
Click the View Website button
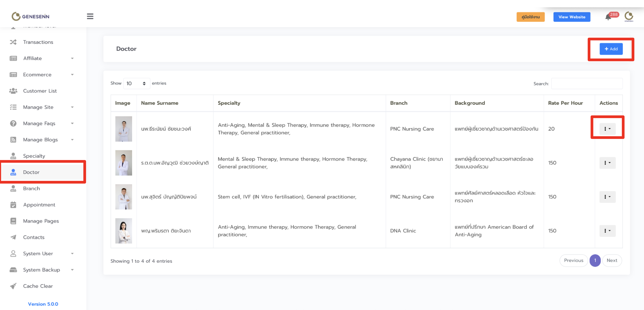(x=572, y=17)
